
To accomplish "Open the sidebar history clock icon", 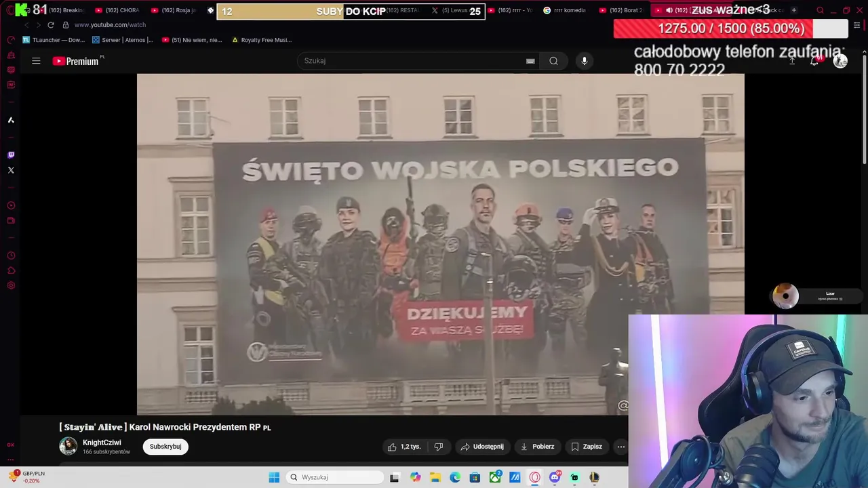I will (x=11, y=256).
